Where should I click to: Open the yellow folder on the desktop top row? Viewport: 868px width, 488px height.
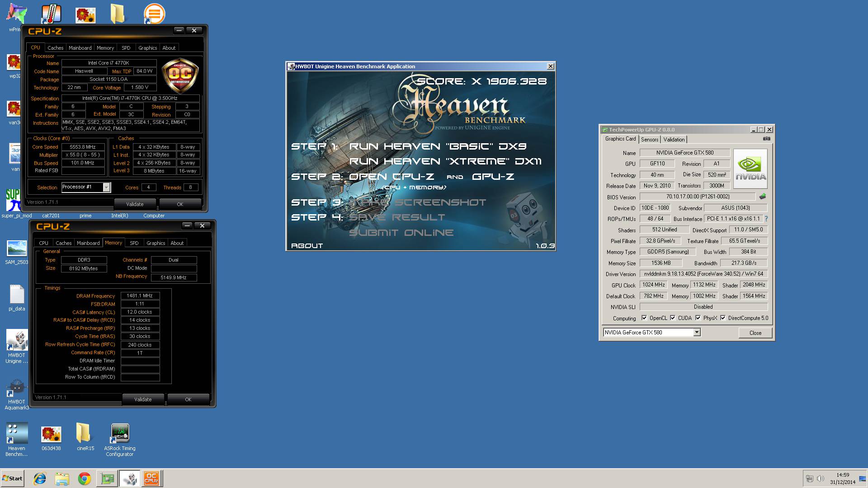click(118, 14)
